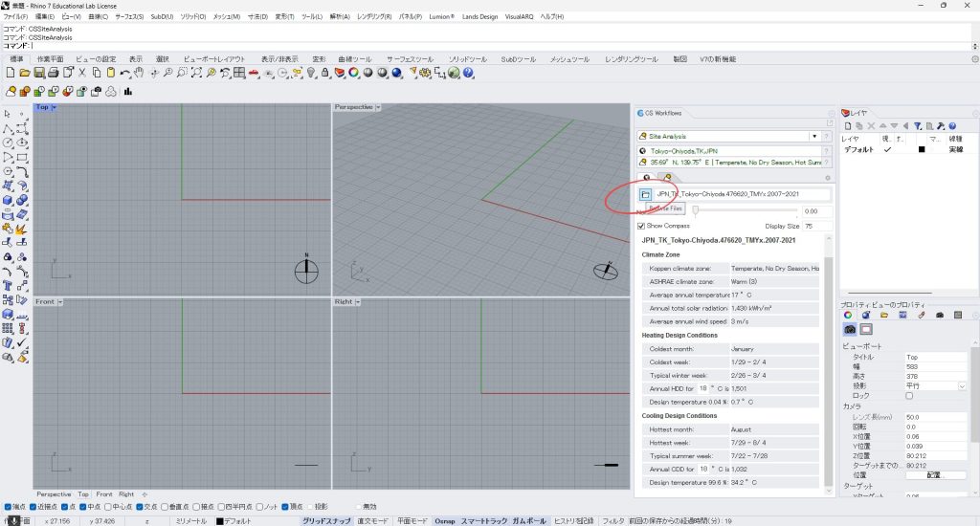The width and height of the screenshot is (980, 526).
Task: Click the グリッドスナップ status bar button
Action: pyautogui.click(x=327, y=521)
